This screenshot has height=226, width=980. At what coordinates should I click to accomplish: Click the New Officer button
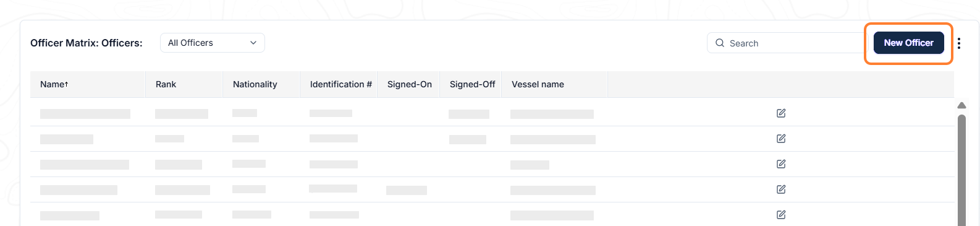pos(908,43)
